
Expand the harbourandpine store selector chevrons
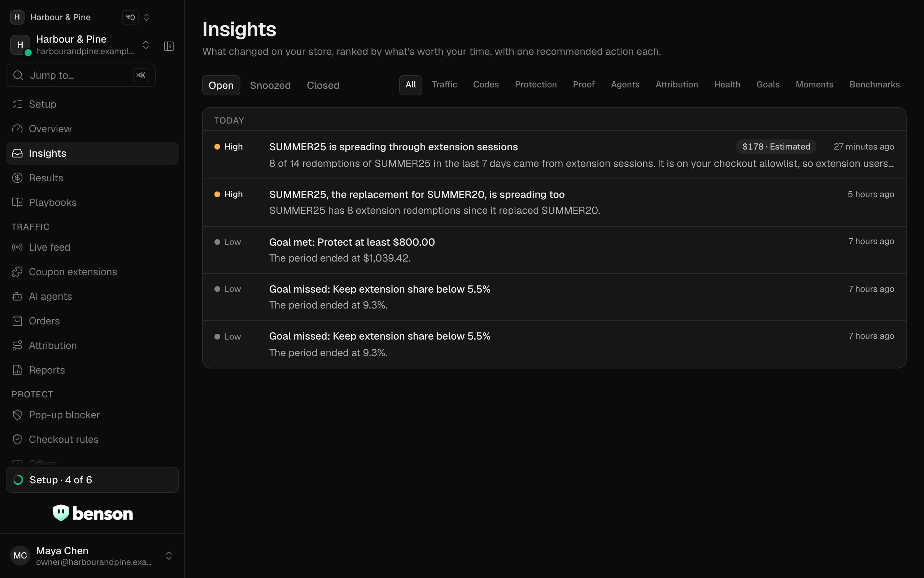145,45
